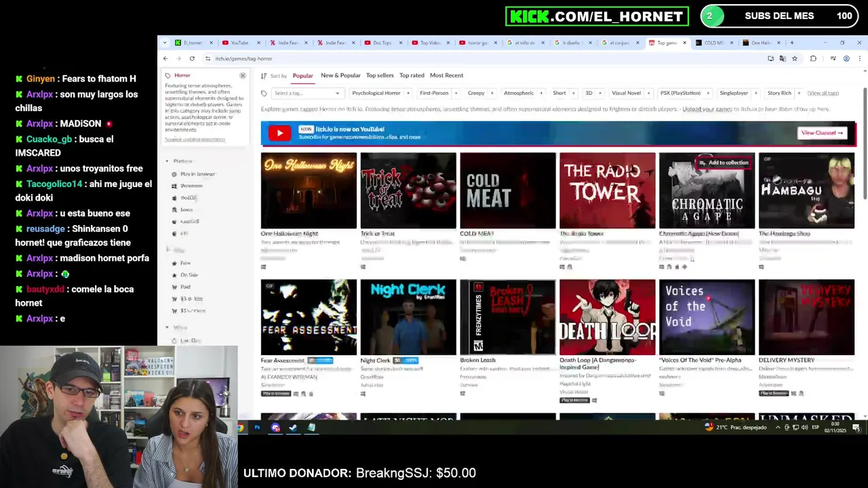Open Voices Of The Void Pre-Alpha title
The image size is (868, 488).
coord(701,360)
